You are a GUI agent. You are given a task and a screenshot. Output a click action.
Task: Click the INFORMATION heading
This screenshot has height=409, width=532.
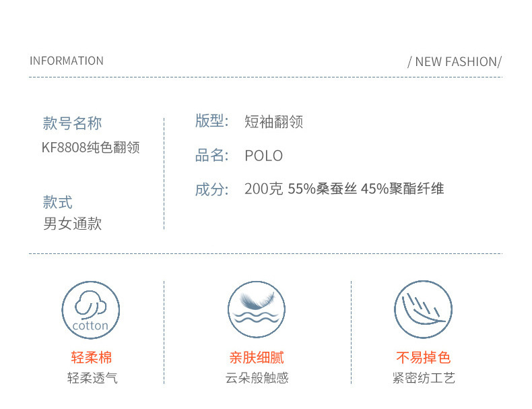pyautogui.click(x=67, y=61)
